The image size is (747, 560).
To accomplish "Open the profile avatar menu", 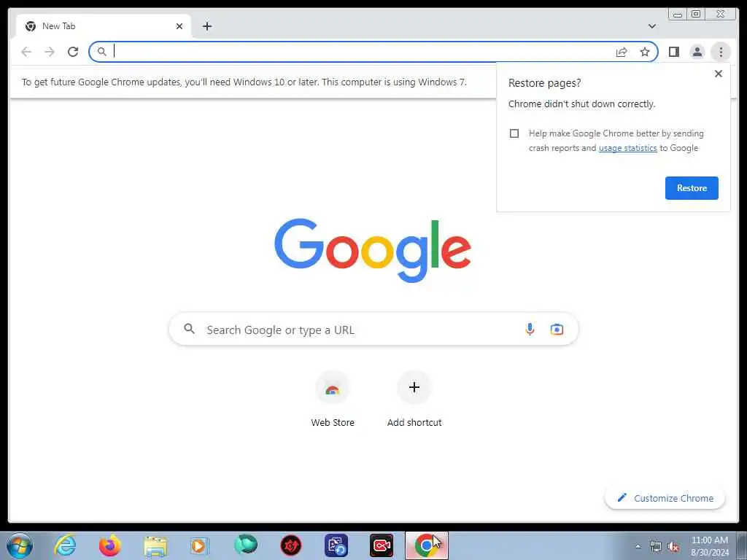I will tap(697, 52).
